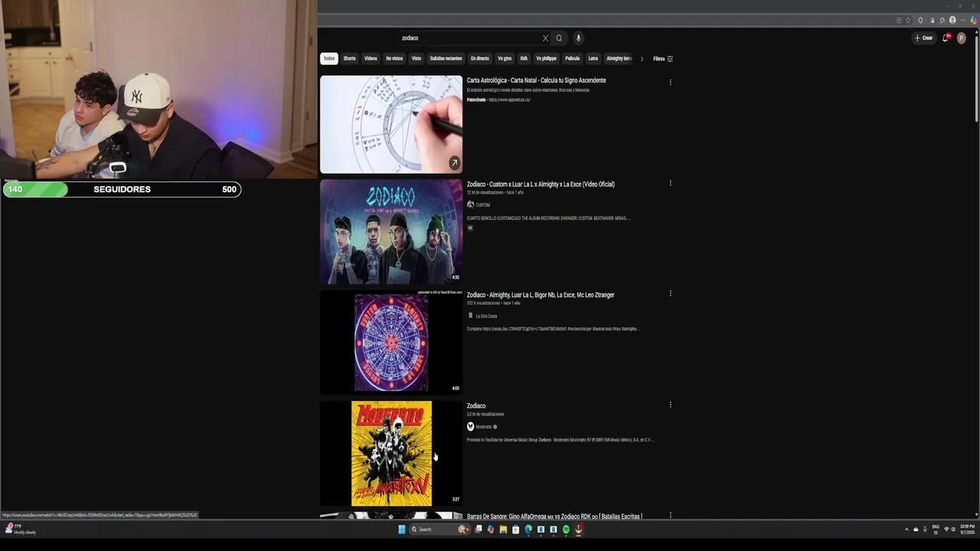Open options for Barras De Sangre video
The height and width of the screenshot is (551, 980).
click(x=671, y=515)
